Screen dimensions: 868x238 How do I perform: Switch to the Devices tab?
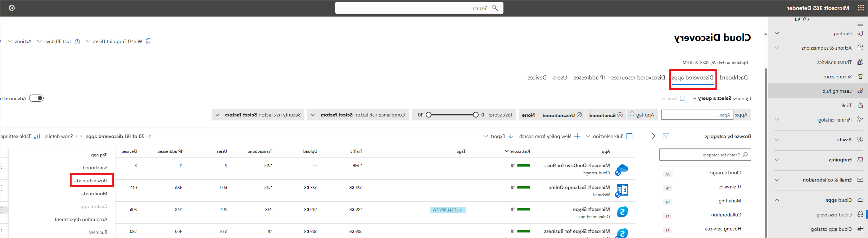click(537, 77)
